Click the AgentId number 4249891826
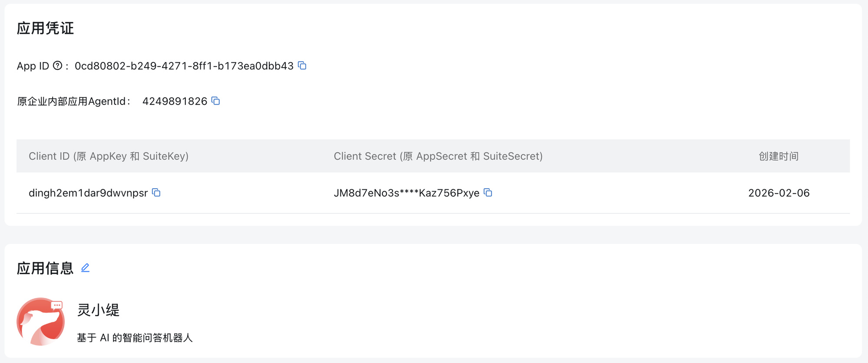The width and height of the screenshot is (868, 363). 175,101
